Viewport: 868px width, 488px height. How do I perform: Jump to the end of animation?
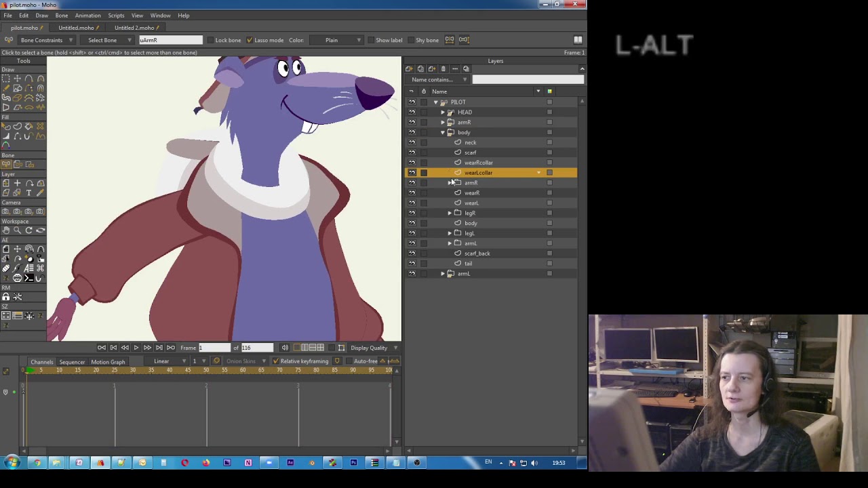170,348
